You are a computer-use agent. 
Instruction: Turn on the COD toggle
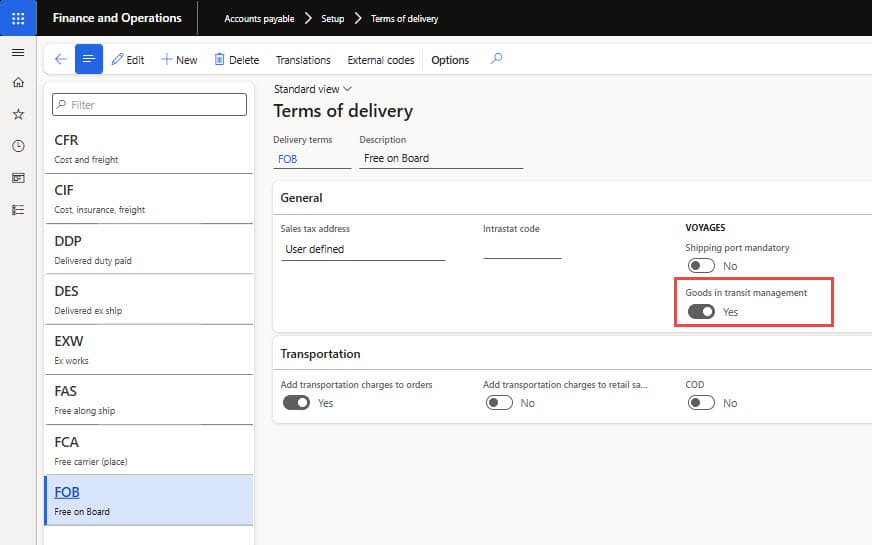[701, 403]
